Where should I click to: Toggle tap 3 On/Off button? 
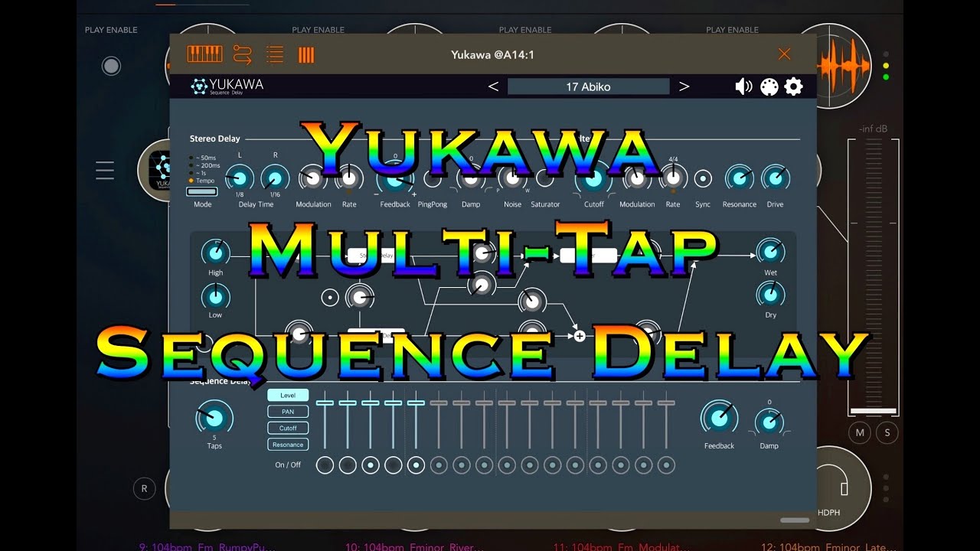371,465
